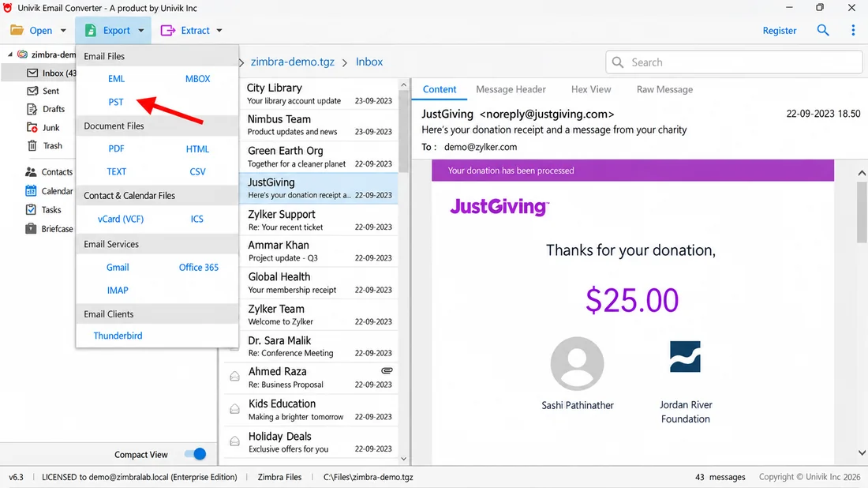This screenshot has height=488, width=868.
Task: Open the Zylker Support email
Action: pos(319,220)
